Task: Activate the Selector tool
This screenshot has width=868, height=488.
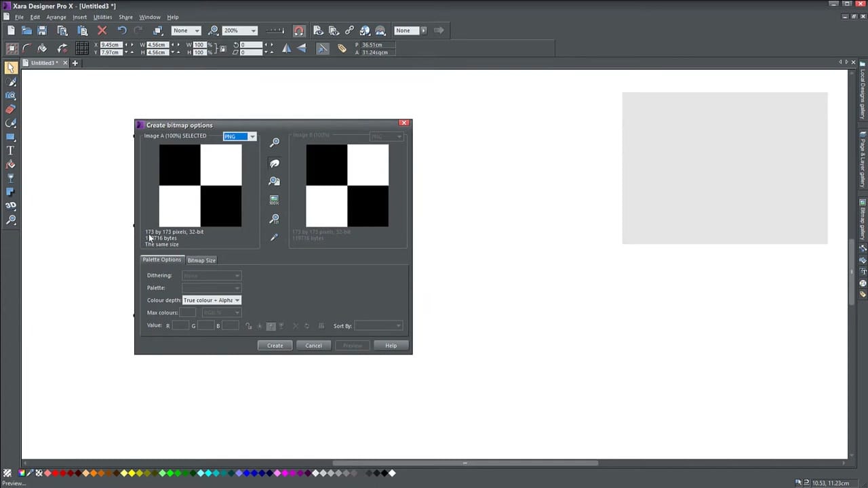Action: pyautogui.click(x=11, y=68)
